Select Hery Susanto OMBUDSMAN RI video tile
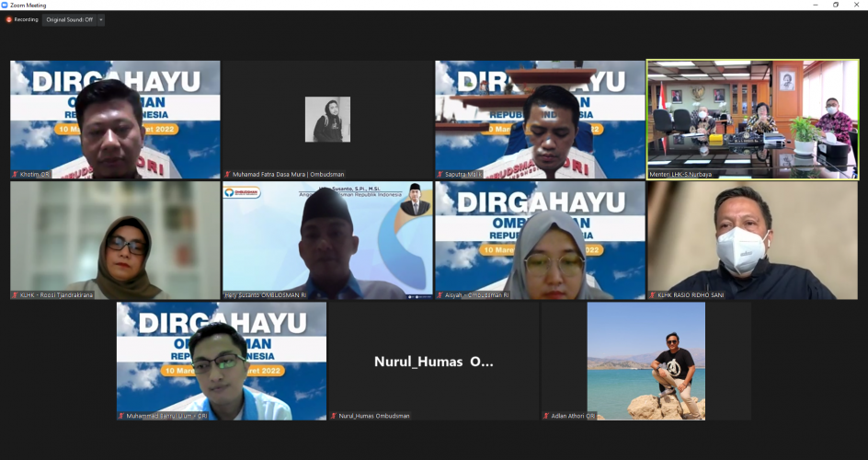The height and width of the screenshot is (460, 868). tap(327, 239)
